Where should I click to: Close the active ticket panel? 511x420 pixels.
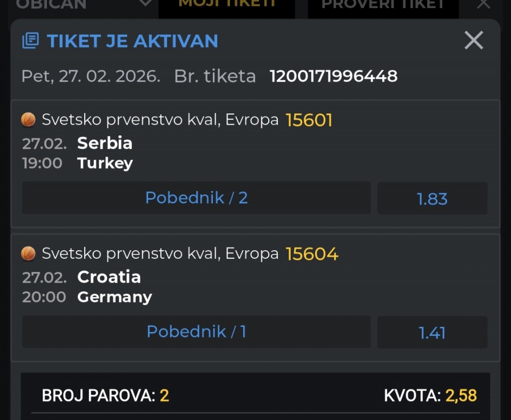point(473,40)
